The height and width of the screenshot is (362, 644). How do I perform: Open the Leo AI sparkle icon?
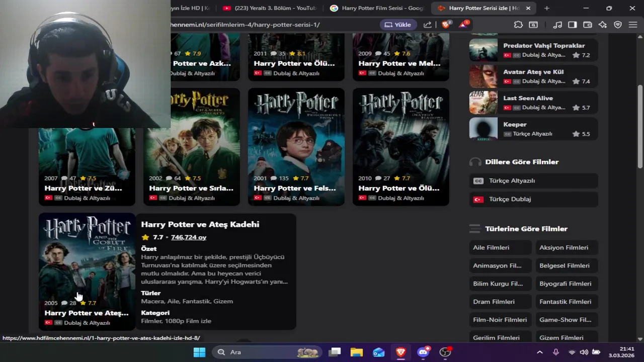pyautogui.click(x=603, y=24)
